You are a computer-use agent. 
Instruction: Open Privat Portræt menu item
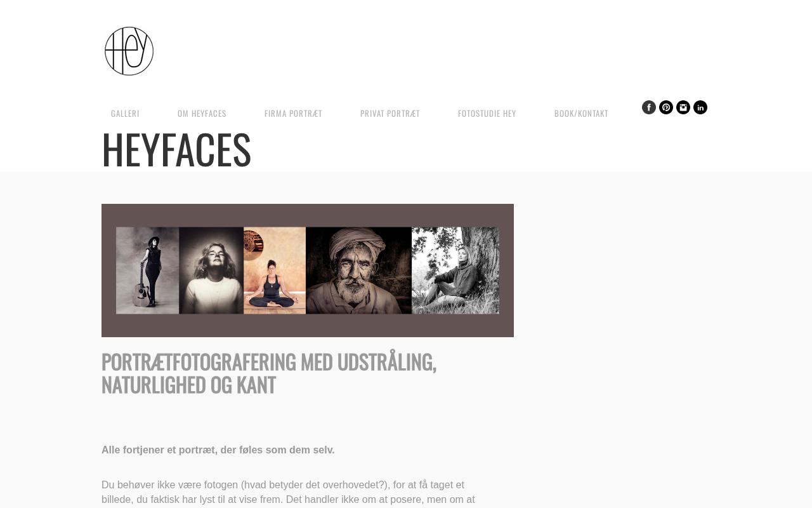390,114
